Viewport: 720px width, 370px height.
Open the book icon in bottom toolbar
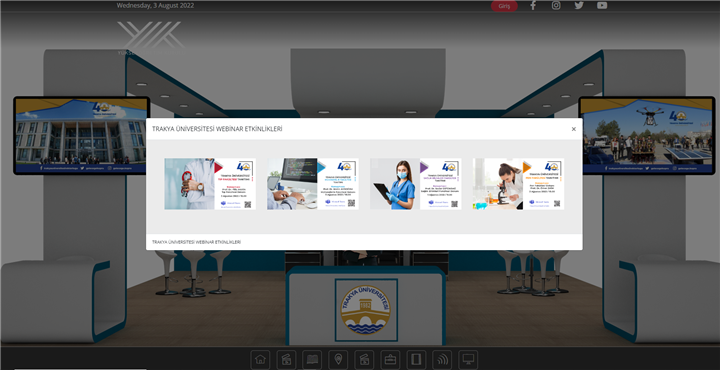pyautogui.click(x=312, y=359)
